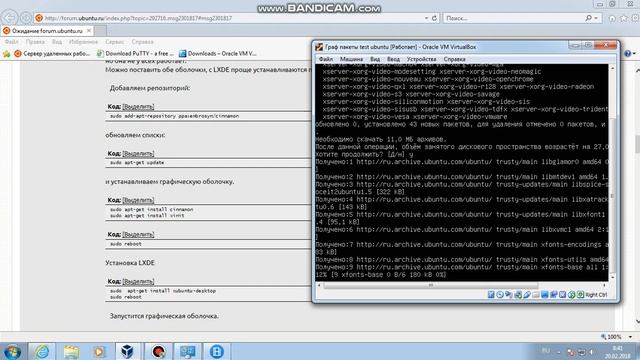Open VirtualBox Файл menu
This screenshot has height=360, width=640.
(x=326, y=59)
